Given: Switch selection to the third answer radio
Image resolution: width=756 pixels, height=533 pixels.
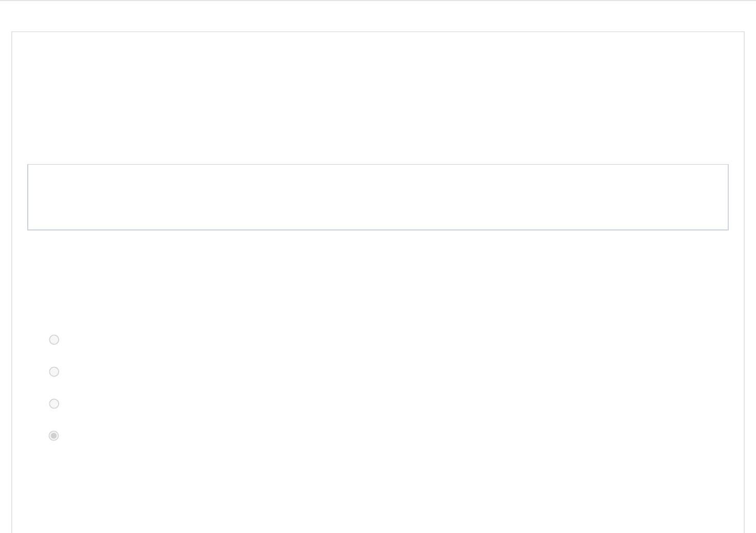Looking at the screenshot, I should tap(54, 404).
